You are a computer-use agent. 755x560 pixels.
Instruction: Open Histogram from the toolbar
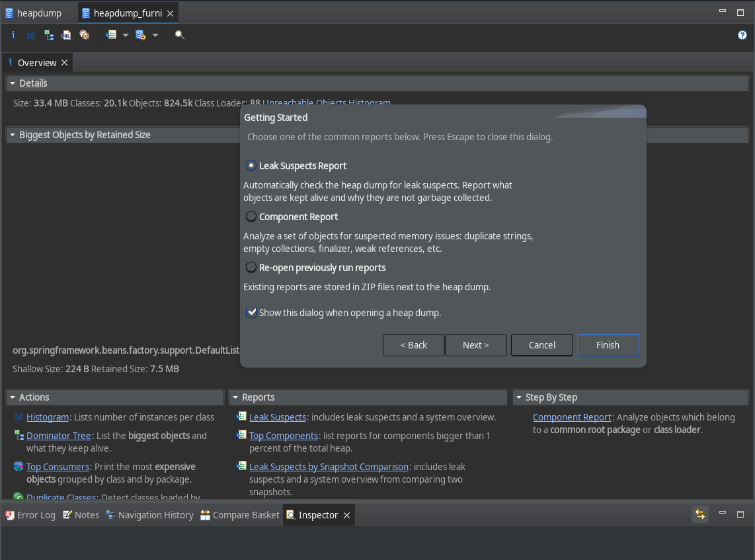coord(31,34)
